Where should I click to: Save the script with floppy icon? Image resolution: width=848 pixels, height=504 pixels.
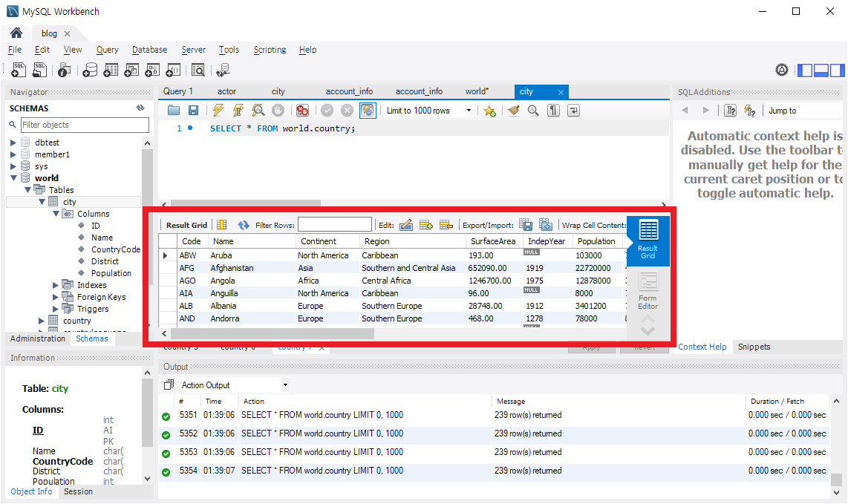(193, 111)
